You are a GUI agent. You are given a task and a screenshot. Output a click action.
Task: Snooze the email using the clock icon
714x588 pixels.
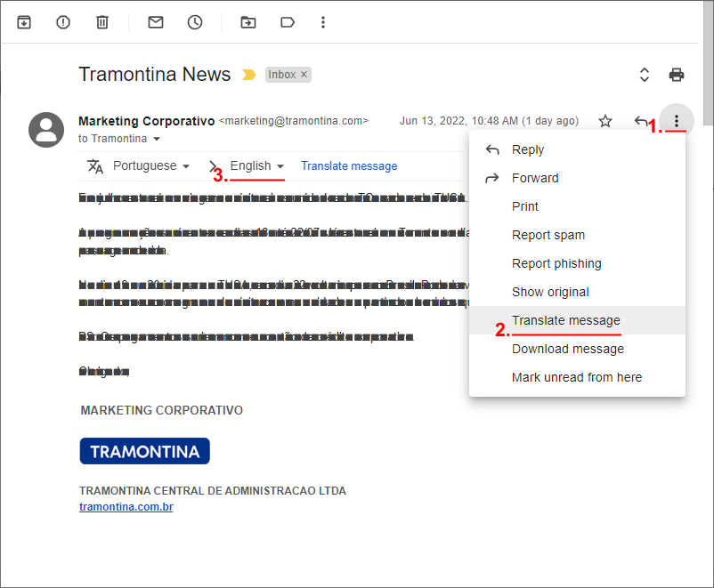195,22
